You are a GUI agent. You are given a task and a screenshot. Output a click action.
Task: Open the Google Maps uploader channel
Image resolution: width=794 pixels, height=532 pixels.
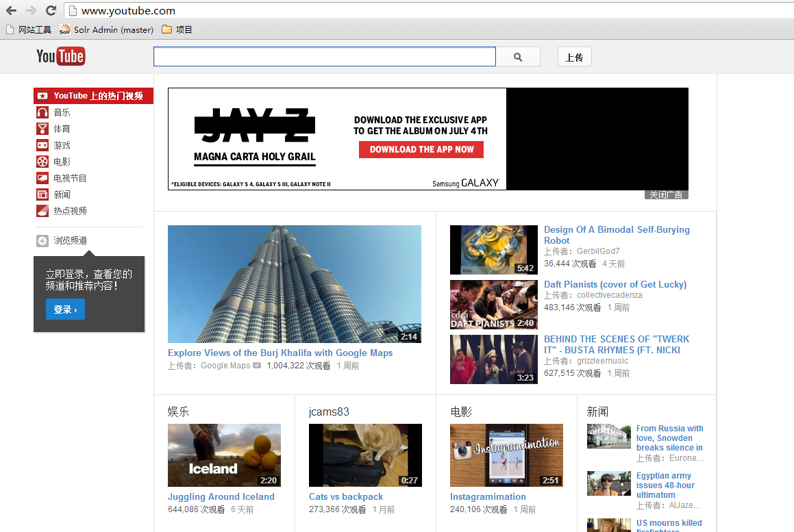point(225,366)
